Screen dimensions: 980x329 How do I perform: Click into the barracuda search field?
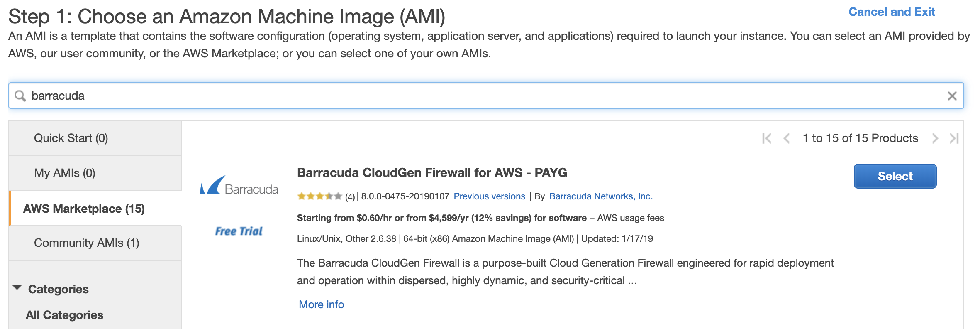pyautogui.click(x=456, y=96)
